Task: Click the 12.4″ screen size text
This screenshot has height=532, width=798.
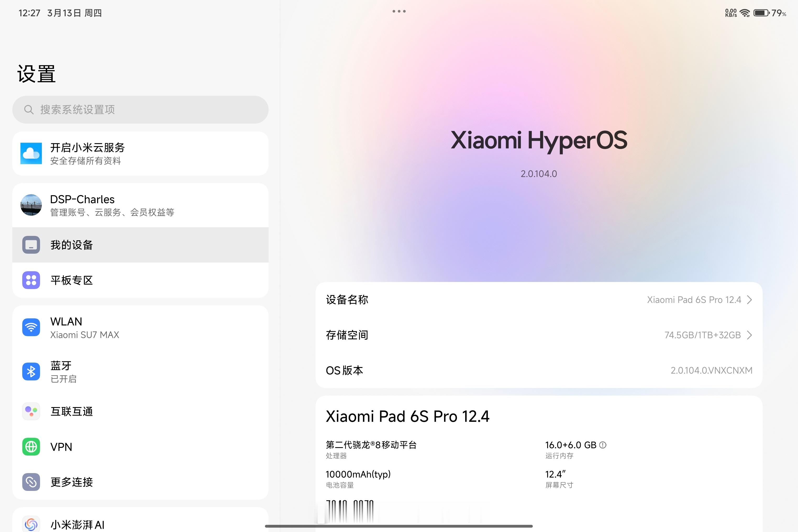Action: pos(555,474)
